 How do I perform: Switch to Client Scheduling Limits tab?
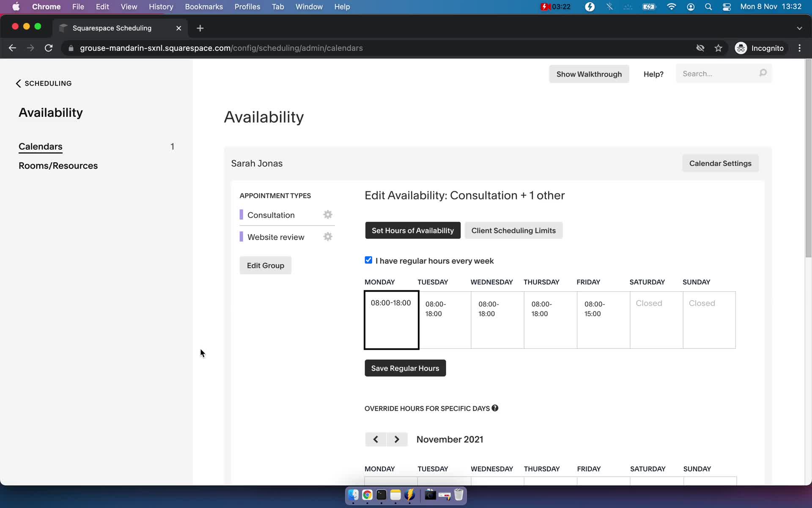click(513, 230)
